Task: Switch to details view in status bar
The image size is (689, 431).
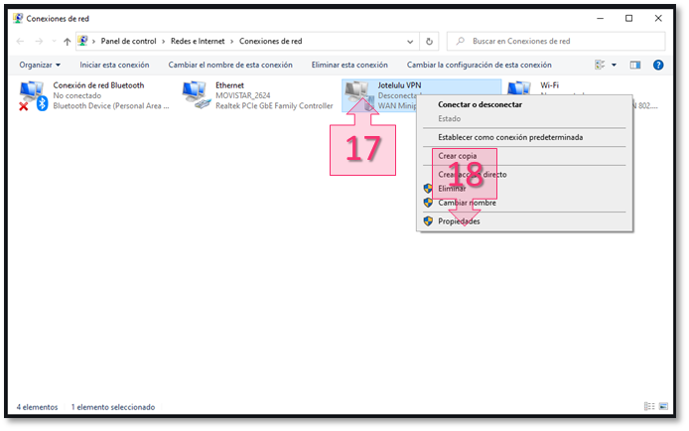Action: point(649,406)
